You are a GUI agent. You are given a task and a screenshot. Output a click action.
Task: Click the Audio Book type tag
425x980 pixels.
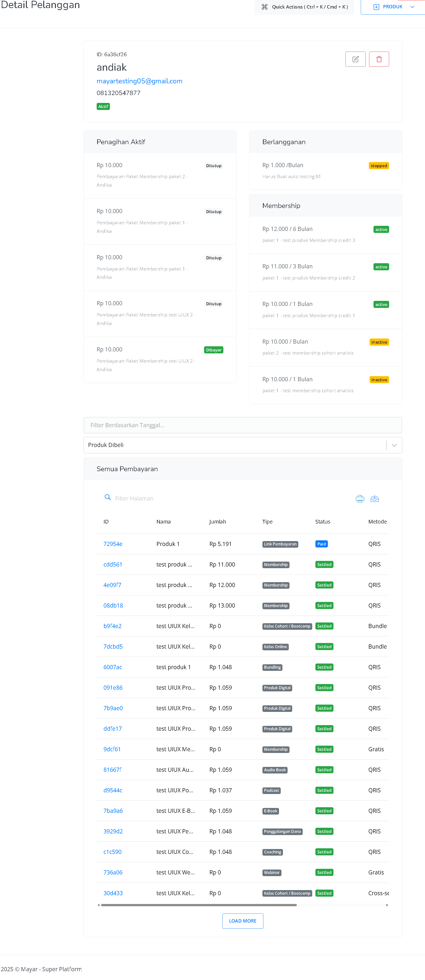[275, 770]
